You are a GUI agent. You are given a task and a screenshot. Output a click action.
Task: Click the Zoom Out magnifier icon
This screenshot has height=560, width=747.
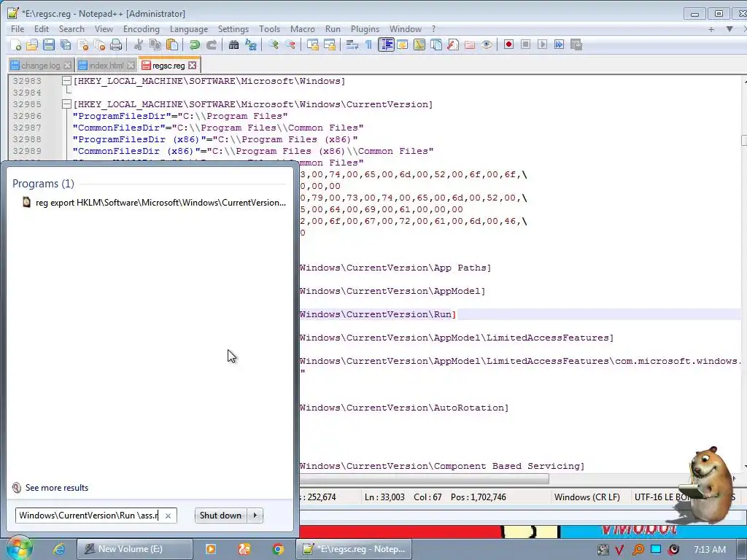(290, 44)
